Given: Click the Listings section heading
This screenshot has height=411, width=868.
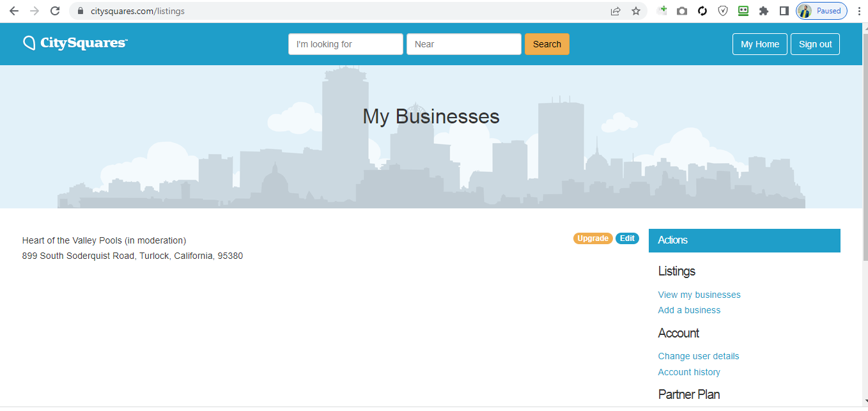Looking at the screenshot, I should pos(677,271).
